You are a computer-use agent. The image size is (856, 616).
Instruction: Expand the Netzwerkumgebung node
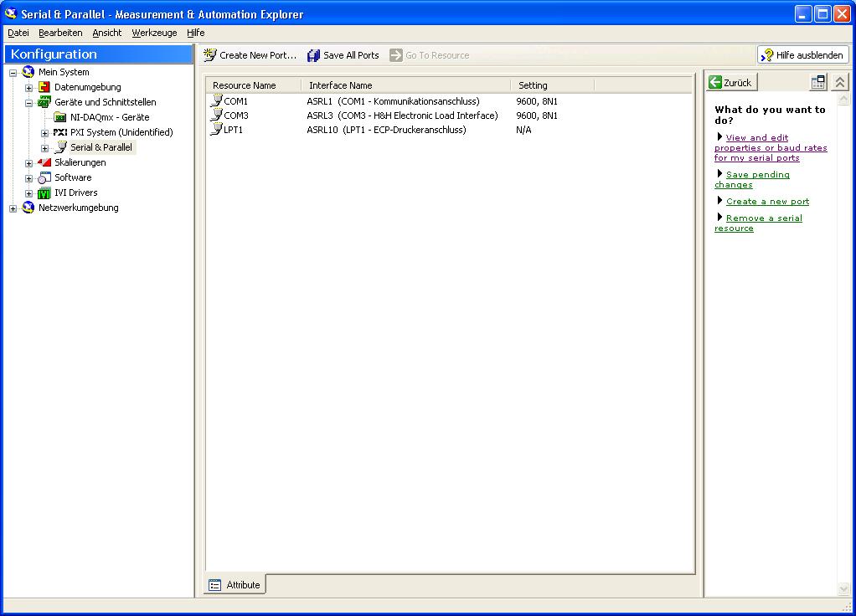pos(13,208)
